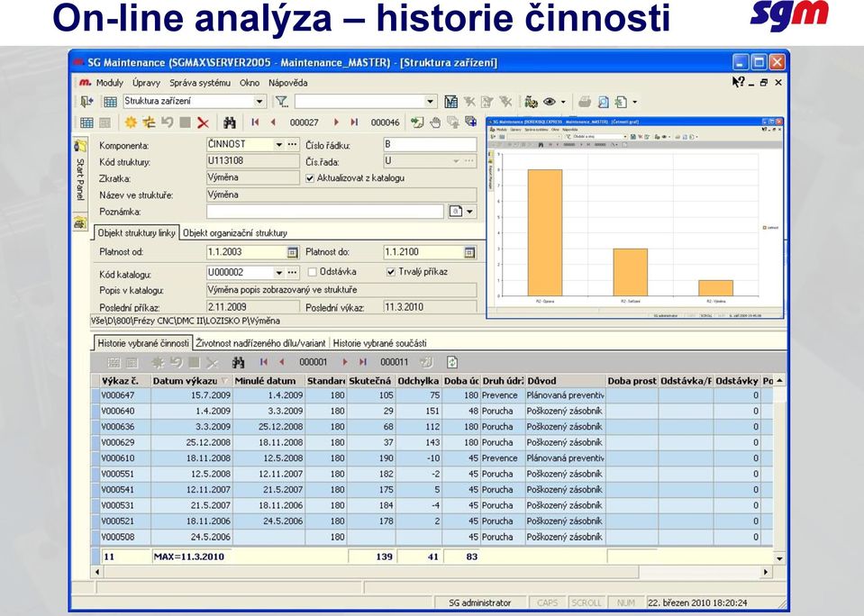Click the eye view icon
This screenshot has height=616, width=864.
(550, 102)
